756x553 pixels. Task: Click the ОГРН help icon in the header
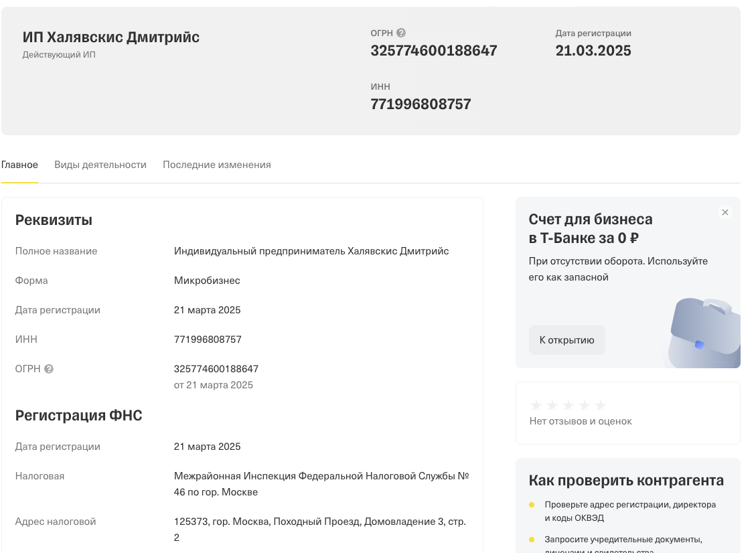[x=400, y=33]
